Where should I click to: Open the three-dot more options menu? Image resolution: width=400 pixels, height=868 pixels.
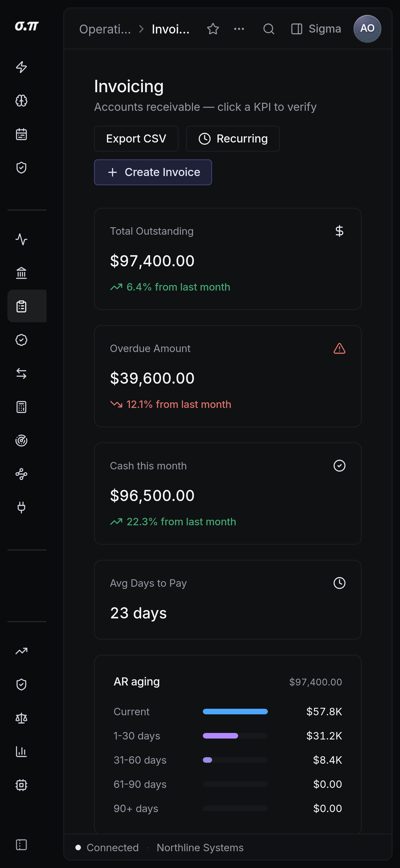[x=239, y=29]
